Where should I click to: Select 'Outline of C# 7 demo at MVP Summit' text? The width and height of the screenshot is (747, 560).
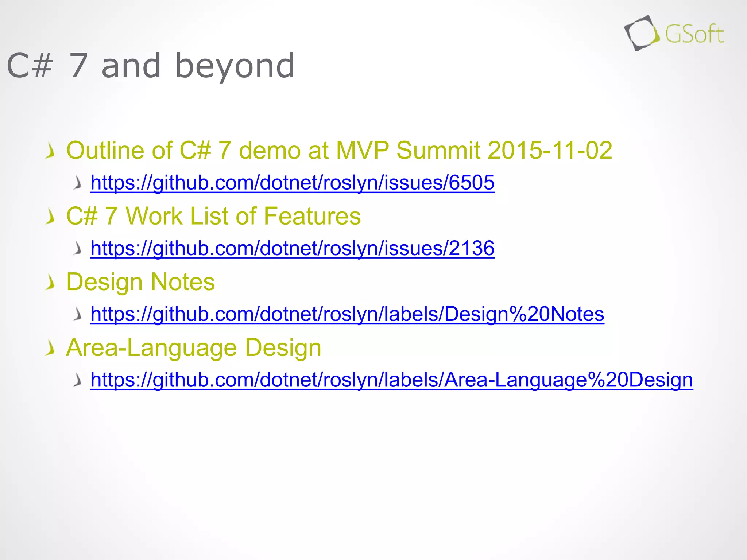[x=273, y=150]
